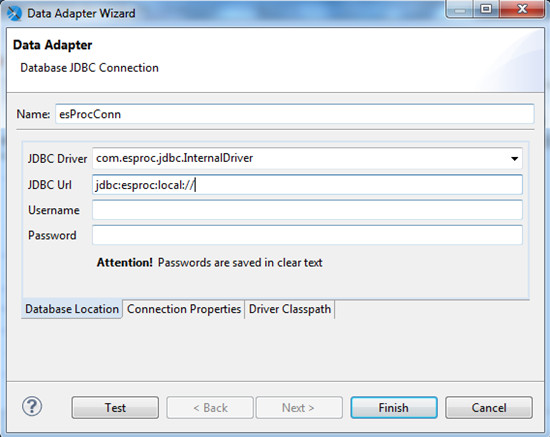
Task: Maximize the wizard window
Action: coord(486,9)
